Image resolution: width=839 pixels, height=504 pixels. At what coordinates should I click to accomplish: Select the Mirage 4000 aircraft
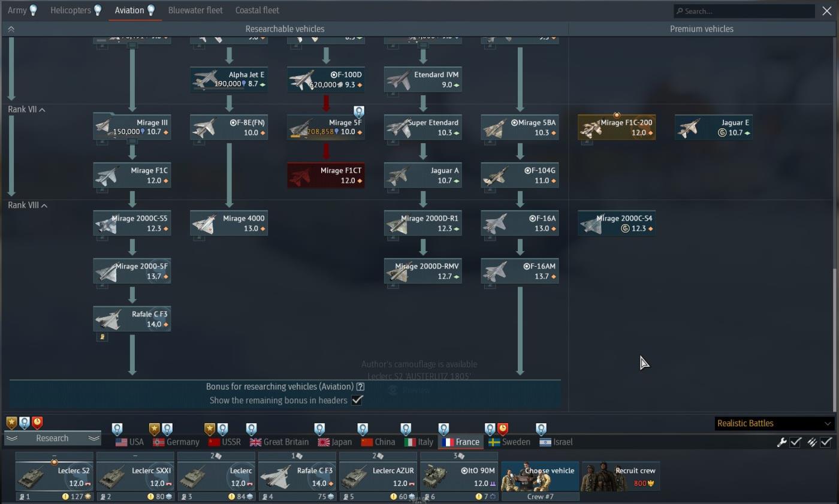click(229, 223)
